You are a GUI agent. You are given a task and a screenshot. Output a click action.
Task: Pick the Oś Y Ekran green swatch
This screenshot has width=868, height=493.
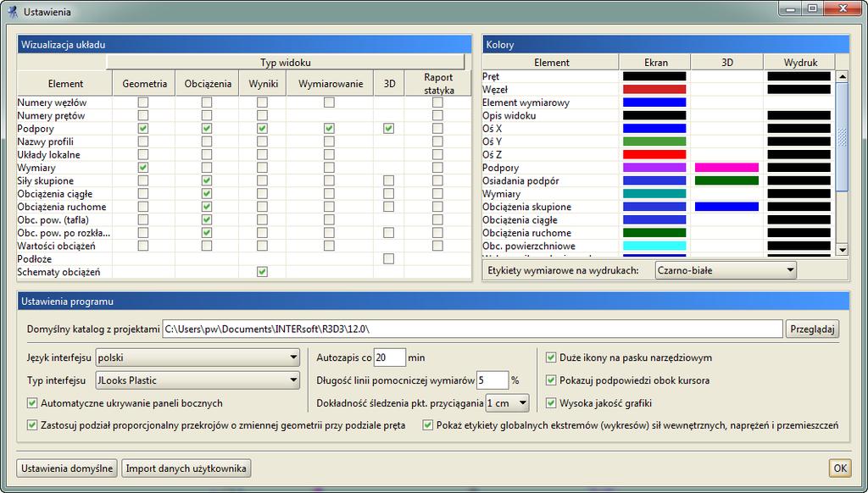[x=654, y=141]
